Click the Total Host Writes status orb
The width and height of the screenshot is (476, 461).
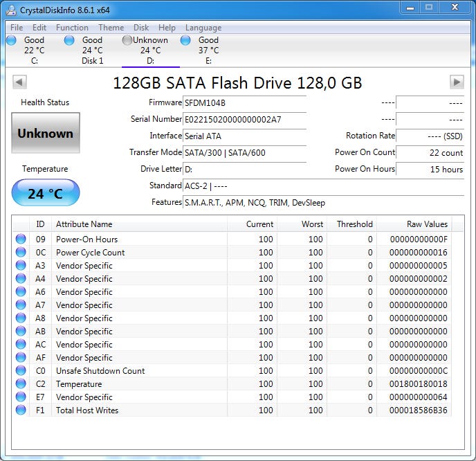click(21, 410)
